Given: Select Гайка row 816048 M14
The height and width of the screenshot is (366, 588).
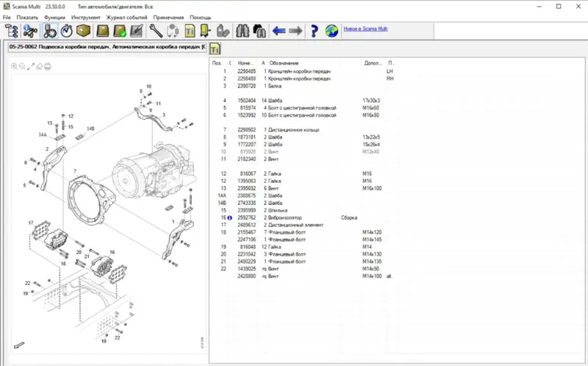Looking at the screenshot, I should click(x=302, y=247).
